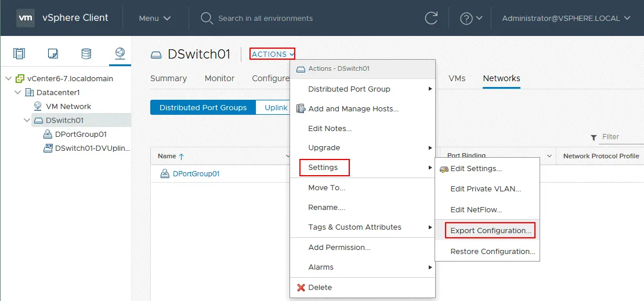The image size is (644, 301).
Task: Select Restore Configuration menu entry
Action: [493, 252]
